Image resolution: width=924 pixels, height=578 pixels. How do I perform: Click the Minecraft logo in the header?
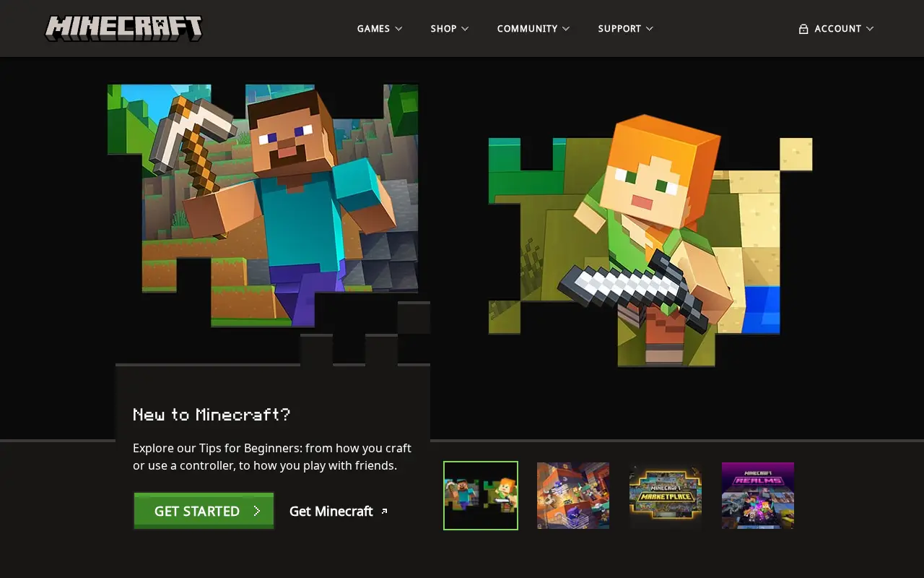[123, 28]
